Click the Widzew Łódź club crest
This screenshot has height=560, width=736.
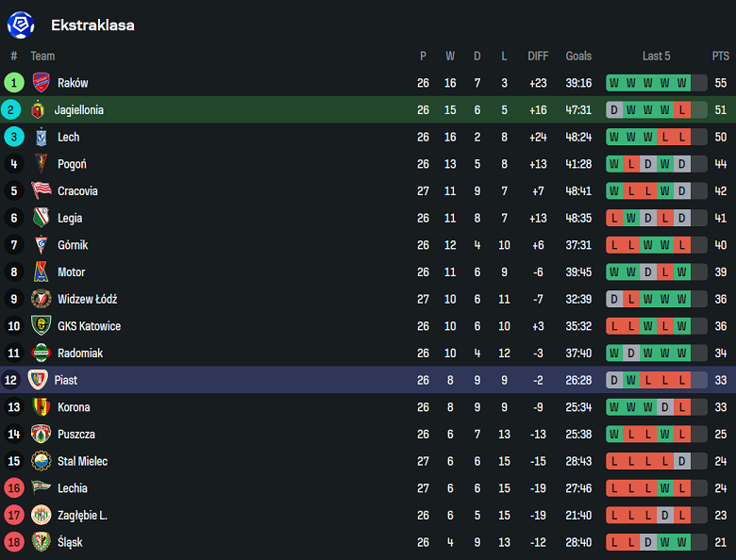(41, 300)
